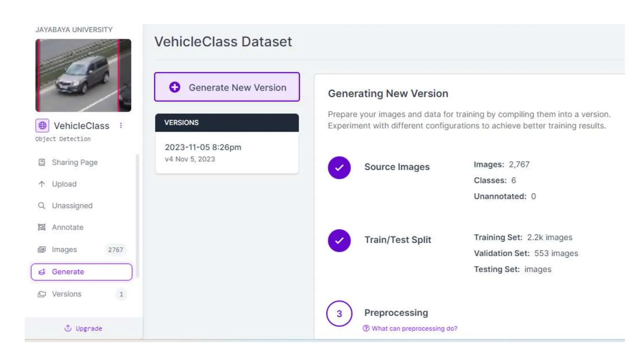
Task: Open the Upload sidebar item
Action: pos(64,184)
